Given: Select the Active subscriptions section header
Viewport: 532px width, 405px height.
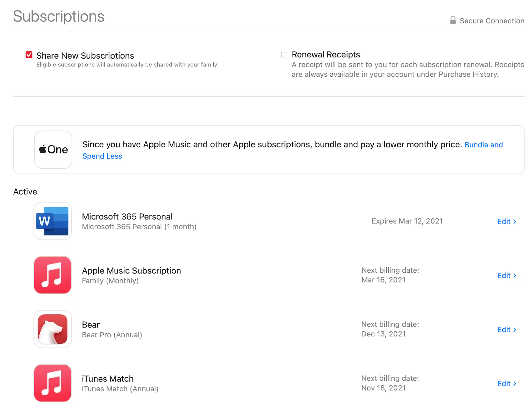Looking at the screenshot, I should tap(25, 191).
